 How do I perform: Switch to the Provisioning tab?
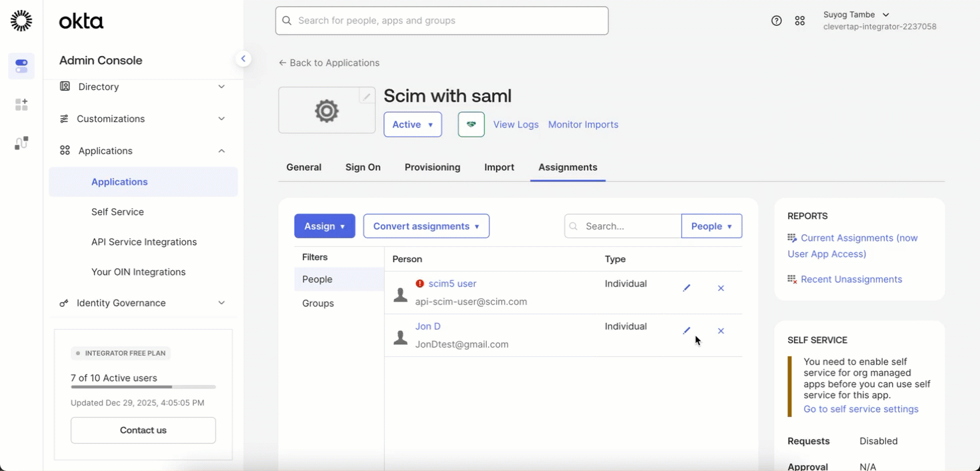433,167
